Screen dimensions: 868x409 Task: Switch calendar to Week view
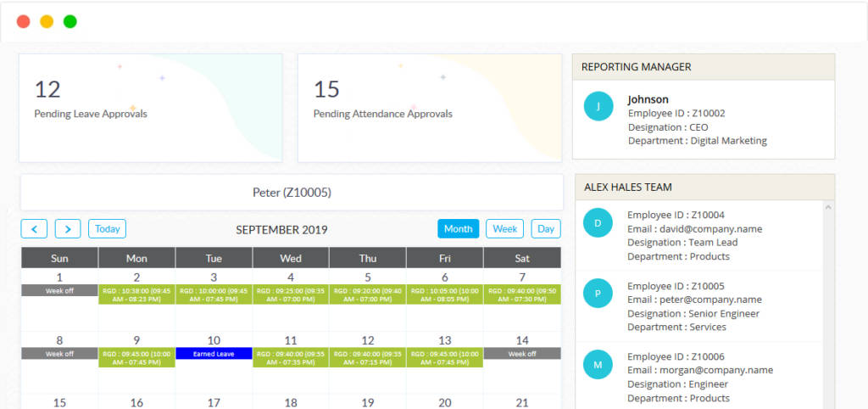(505, 229)
